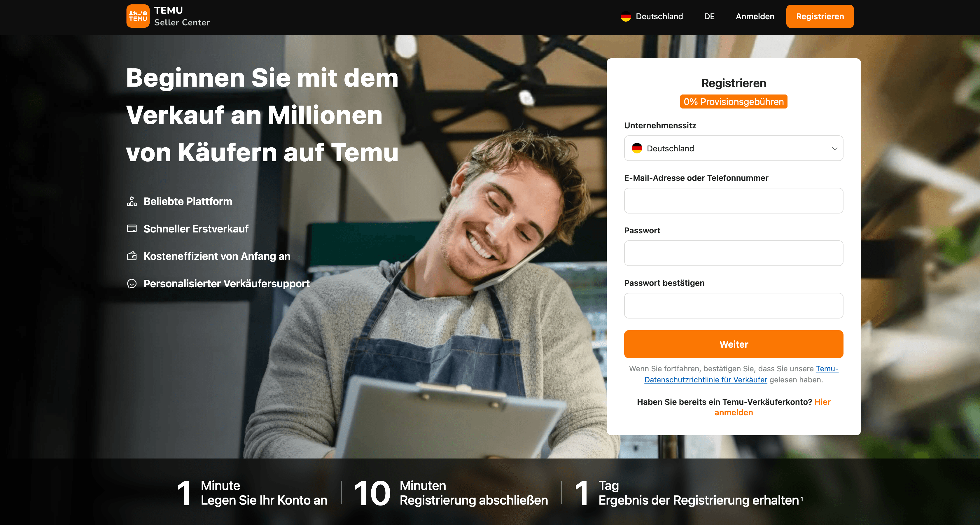
Task: Open the Unternehmenssitz dropdown arrow
Action: coord(834,149)
